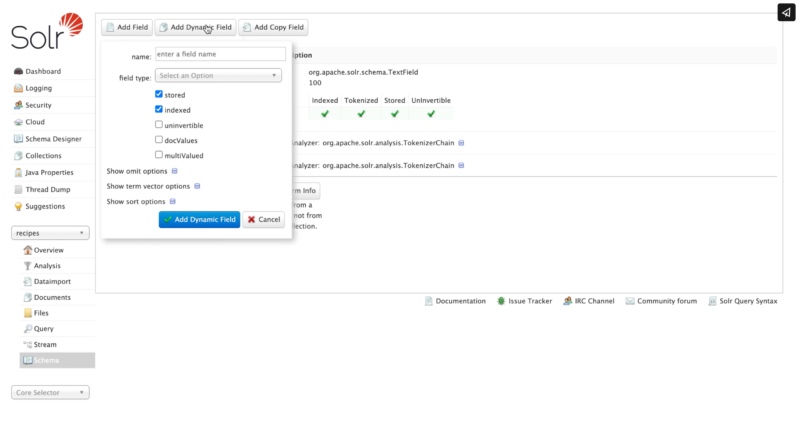This screenshot has height=423, width=800.
Task: Click the Suggestions lightbulb icon
Action: point(18,206)
